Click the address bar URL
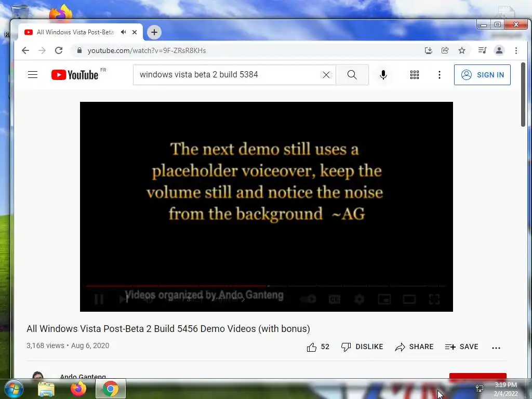 coord(147,50)
